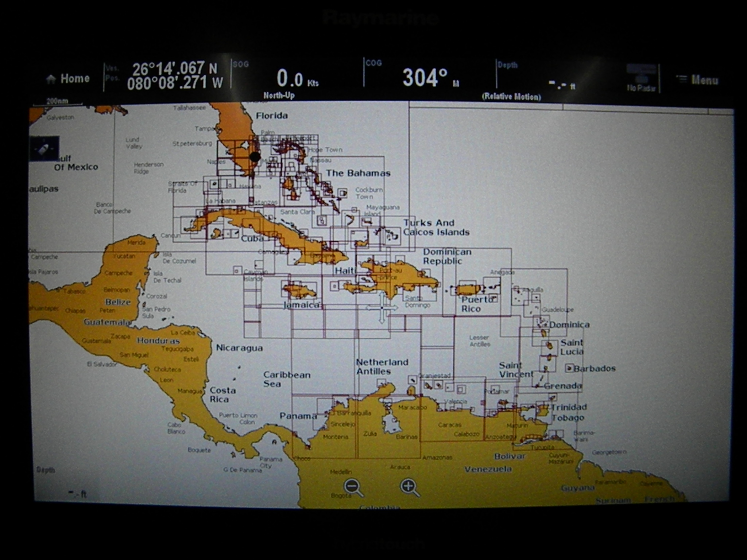The image size is (747, 560).
Task: Tap the Haiti label
Action: click(345, 271)
